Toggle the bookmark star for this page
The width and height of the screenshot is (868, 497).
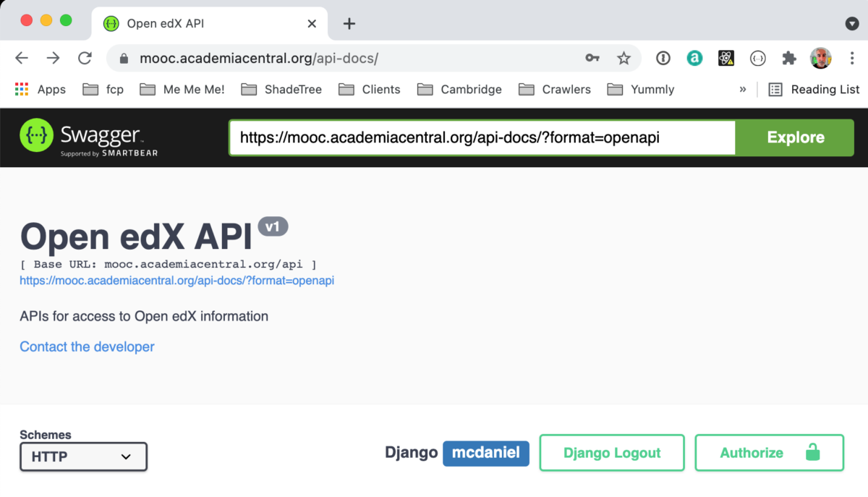(x=624, y=58)
